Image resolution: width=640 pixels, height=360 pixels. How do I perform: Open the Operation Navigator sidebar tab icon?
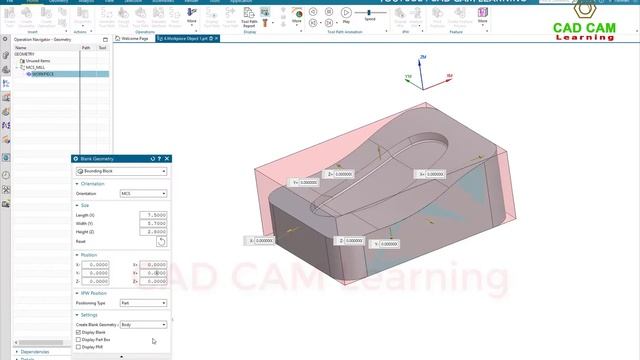6,83
